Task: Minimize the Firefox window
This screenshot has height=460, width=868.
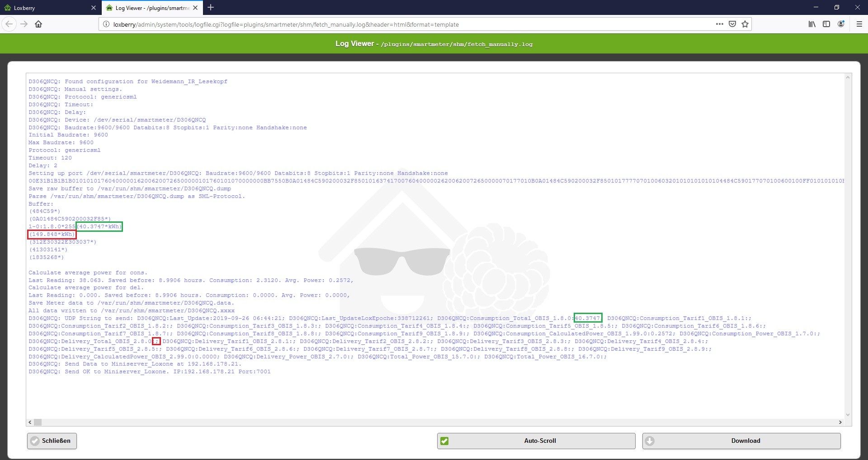Action: point(816,7)
